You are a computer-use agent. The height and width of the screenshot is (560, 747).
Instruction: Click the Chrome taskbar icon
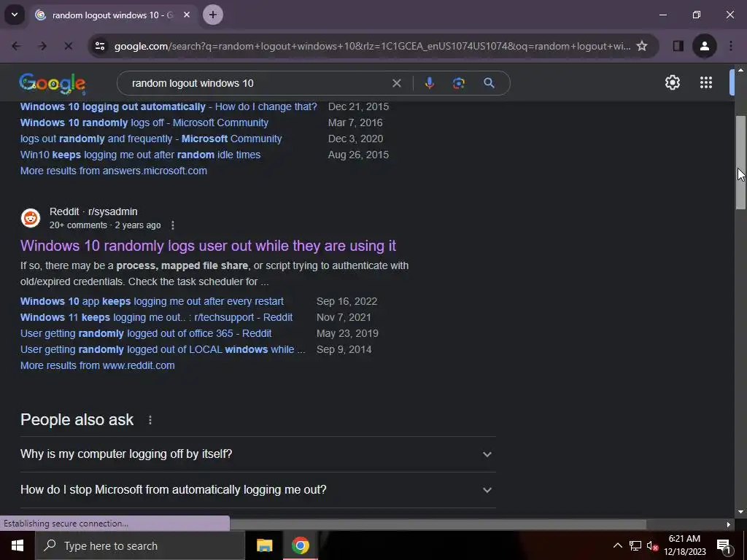point(300,545)
